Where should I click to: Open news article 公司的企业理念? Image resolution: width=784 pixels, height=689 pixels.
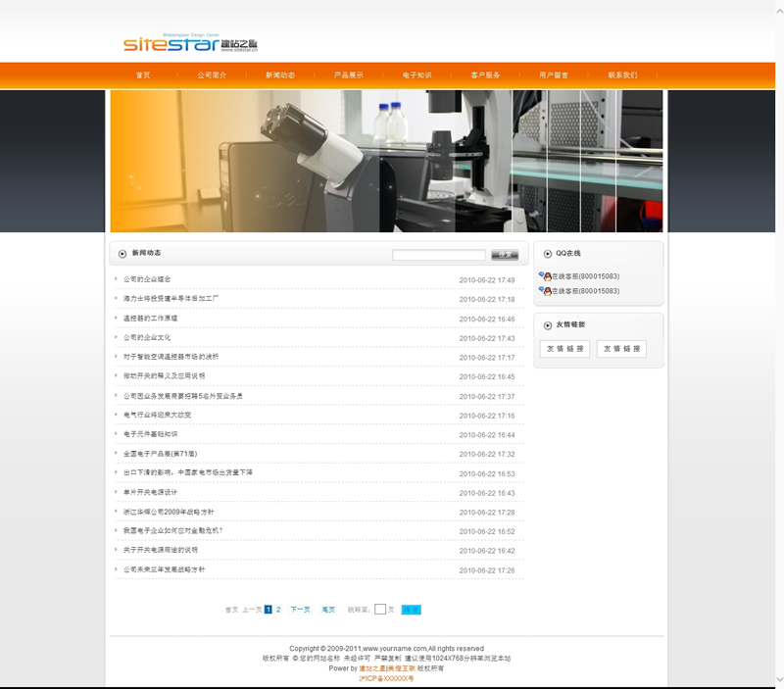[x=147, y=279]
